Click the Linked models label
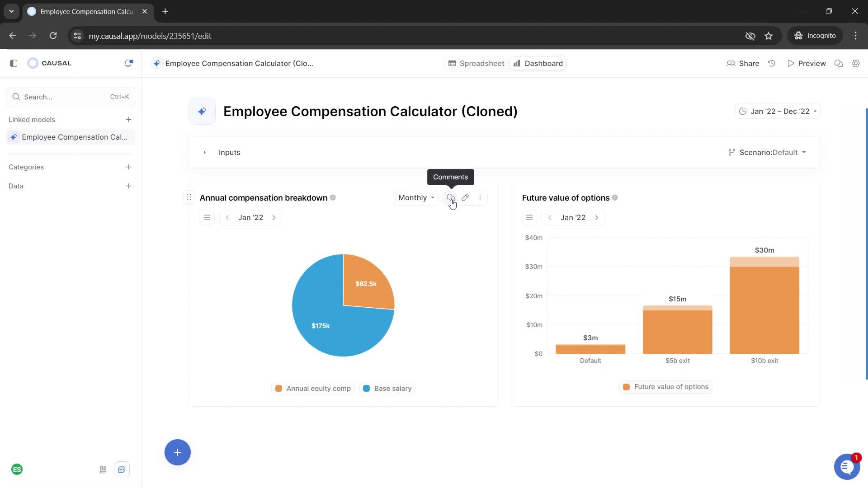Viewport: 868px width, 488px height. pos(32,120)
